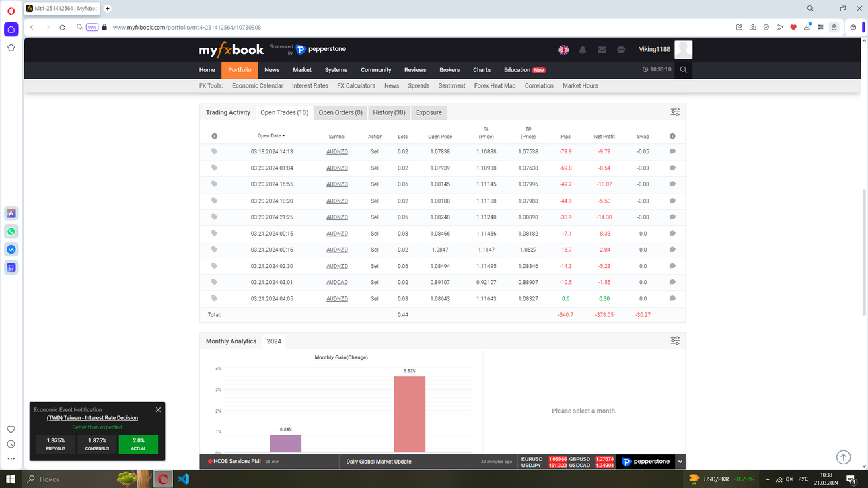The height and width of the screenshot is (488, 868).
Task: Switch to the History (38) tab
Action: pos(389,112)
